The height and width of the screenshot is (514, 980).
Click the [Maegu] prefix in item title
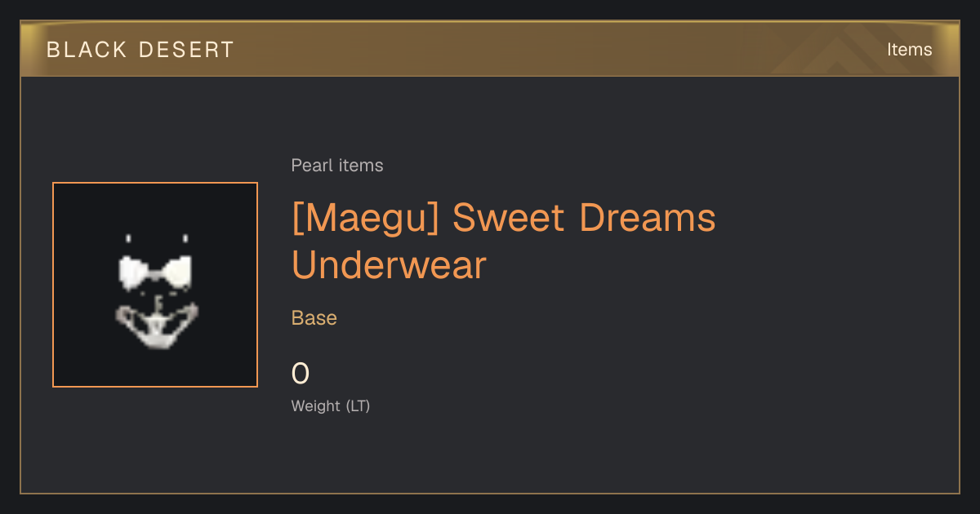pos(366,218)
